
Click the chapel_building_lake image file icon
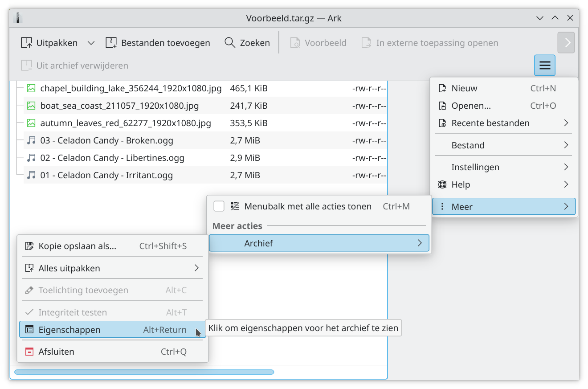[x=31, y=88]
